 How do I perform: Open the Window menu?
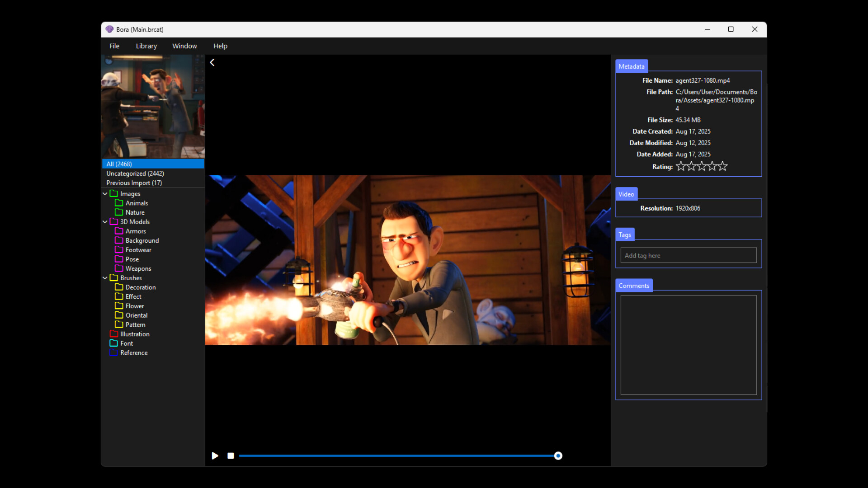click(184, 46)
